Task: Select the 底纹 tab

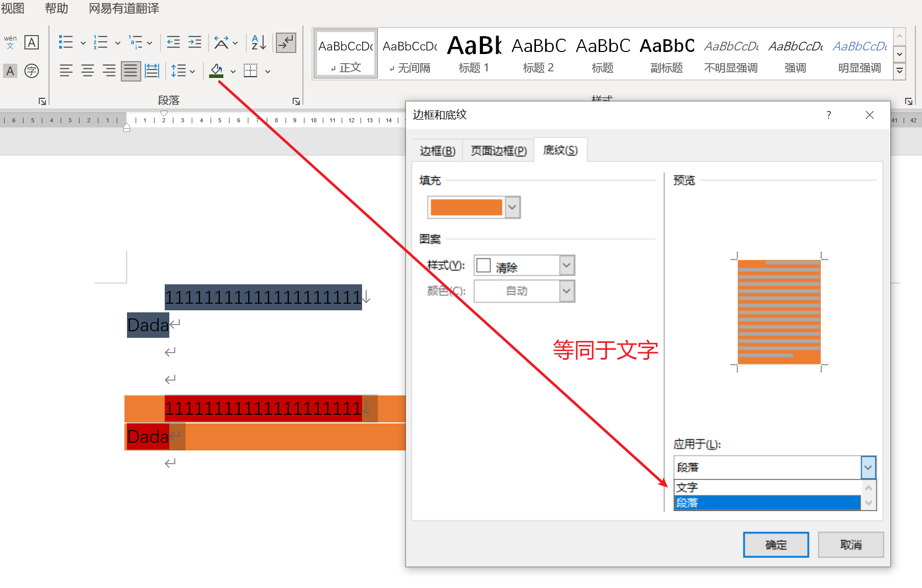Action: pyautogui.click(x=560, y=150)
